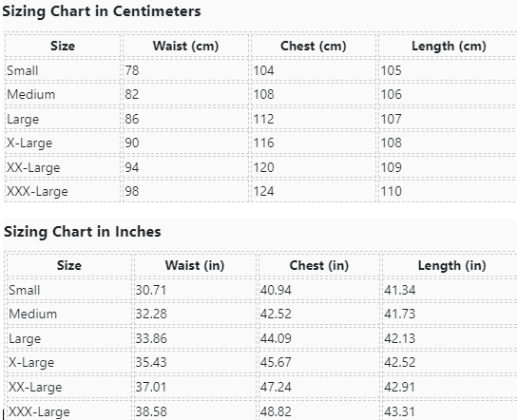Select the 'Waist (in)' column header
Screen dimensions: 517x420
(x=195, y=266)
